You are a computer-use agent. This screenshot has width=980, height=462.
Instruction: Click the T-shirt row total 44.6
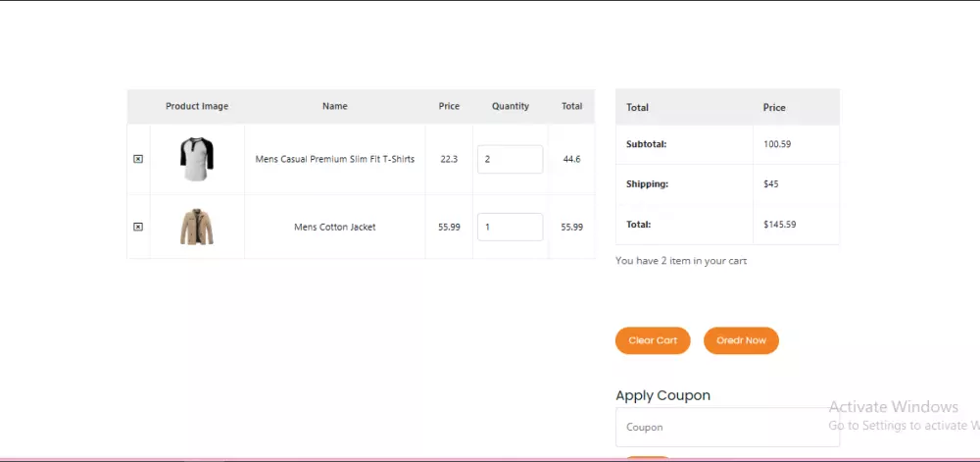pyautogui.click(x=572, y=159)
